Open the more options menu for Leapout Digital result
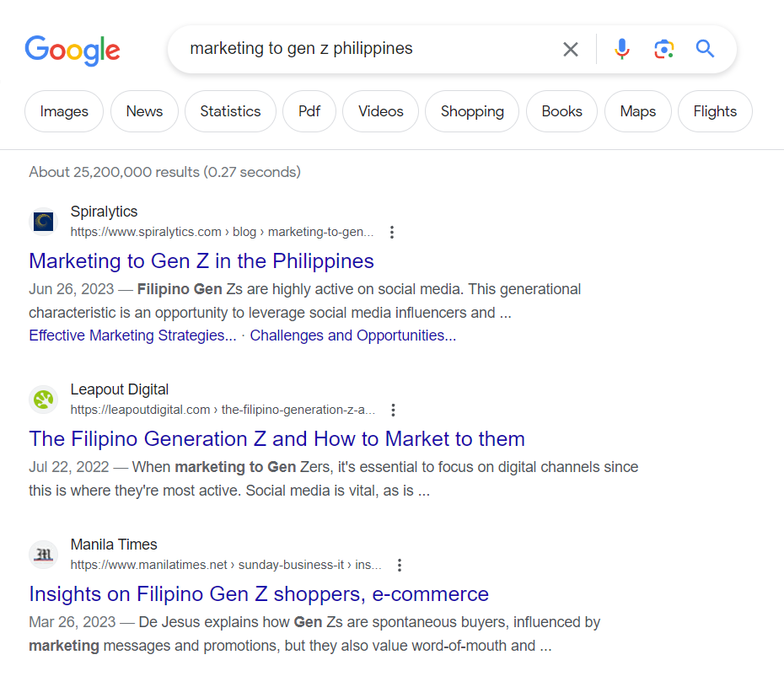This screenshot has height=687, width=784. click(x=394, y=410)
